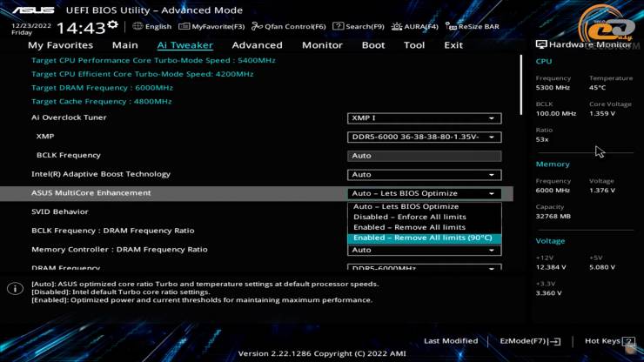Image resolution: width=644 pixels, height=362 pixels.
Task: Click the globe language icon
Action: pyautogui.click(x=138, y=26)
